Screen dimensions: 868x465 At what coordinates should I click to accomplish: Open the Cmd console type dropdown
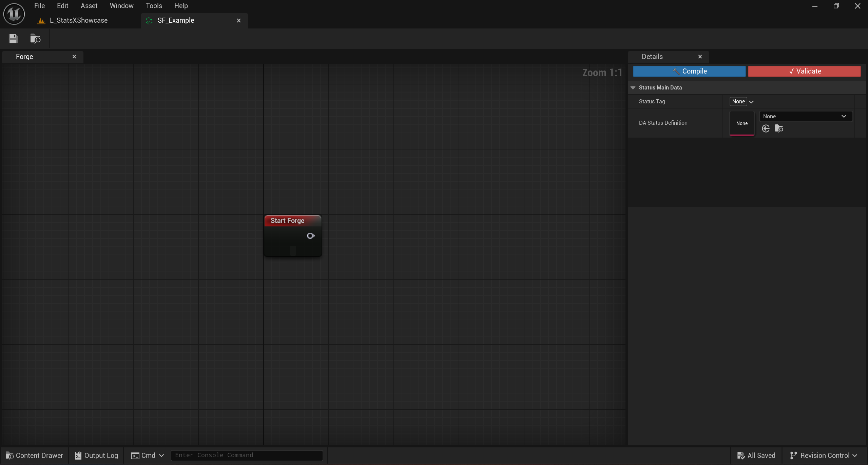pyautogui.click(x=161, y=455)
